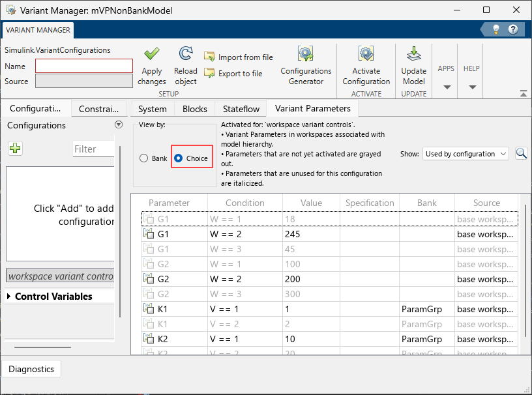Click the Update Model icon
Viewport: 532px width, 395px height.
click(413, 53)
